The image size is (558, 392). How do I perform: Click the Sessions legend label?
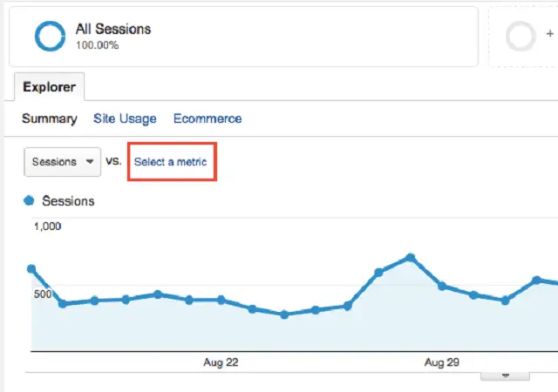tap(68, 200)
